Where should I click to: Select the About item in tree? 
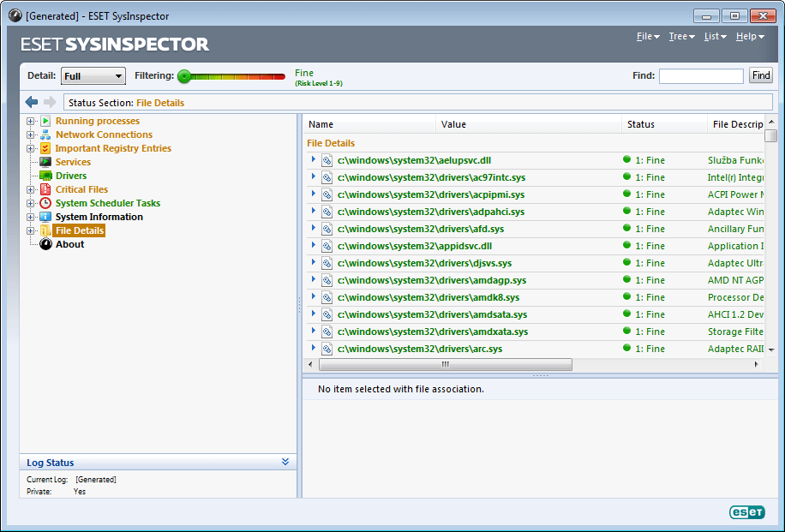coord(69,244)
